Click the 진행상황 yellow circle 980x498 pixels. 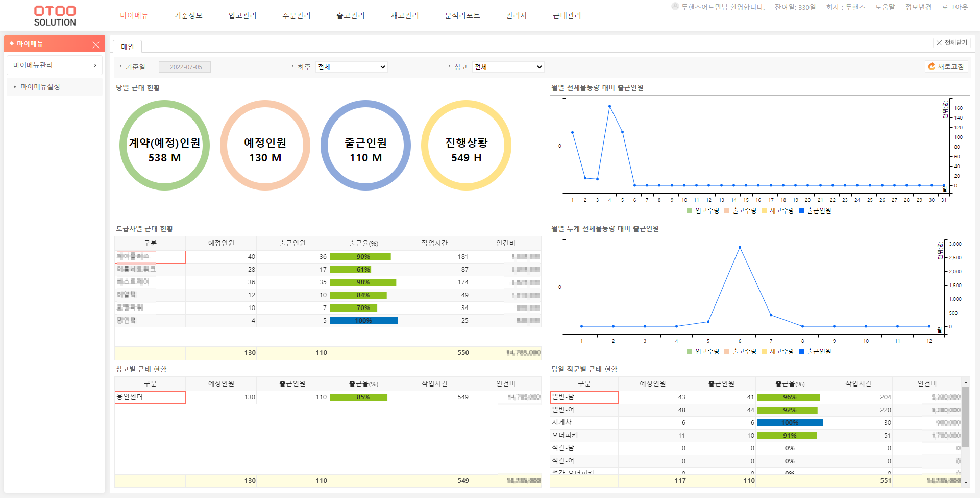pos(466,146)
